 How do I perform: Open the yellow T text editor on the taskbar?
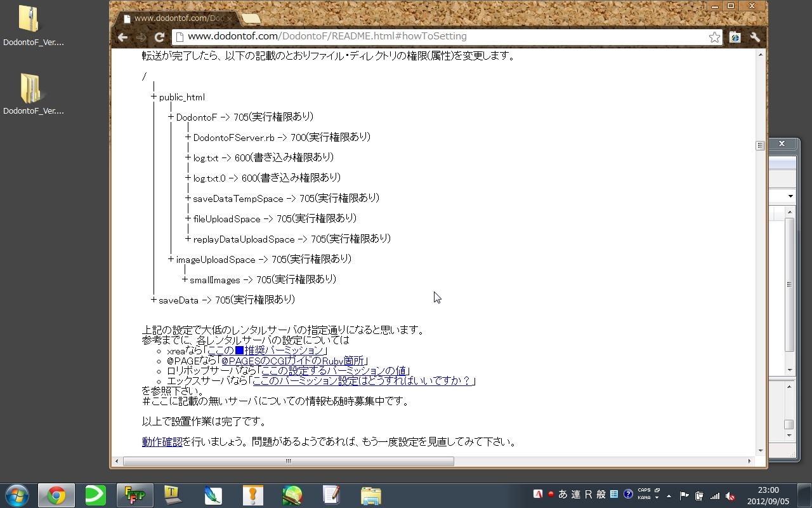(174, 495)
